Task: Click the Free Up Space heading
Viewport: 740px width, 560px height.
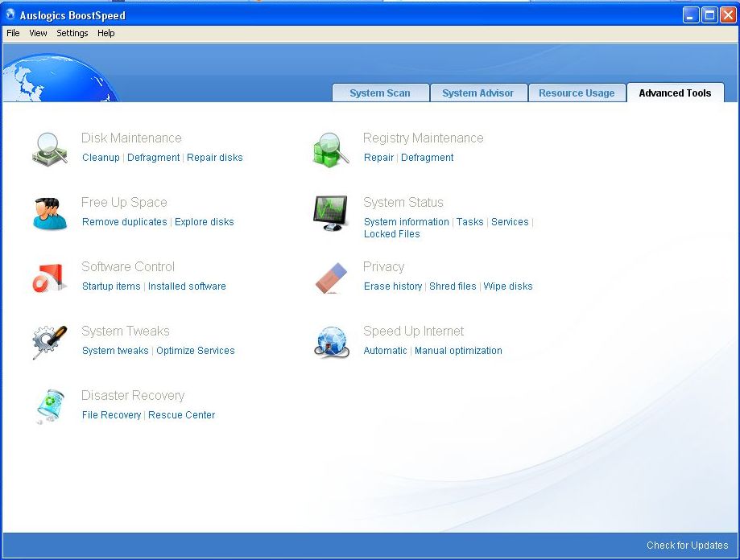Action: 124,202
